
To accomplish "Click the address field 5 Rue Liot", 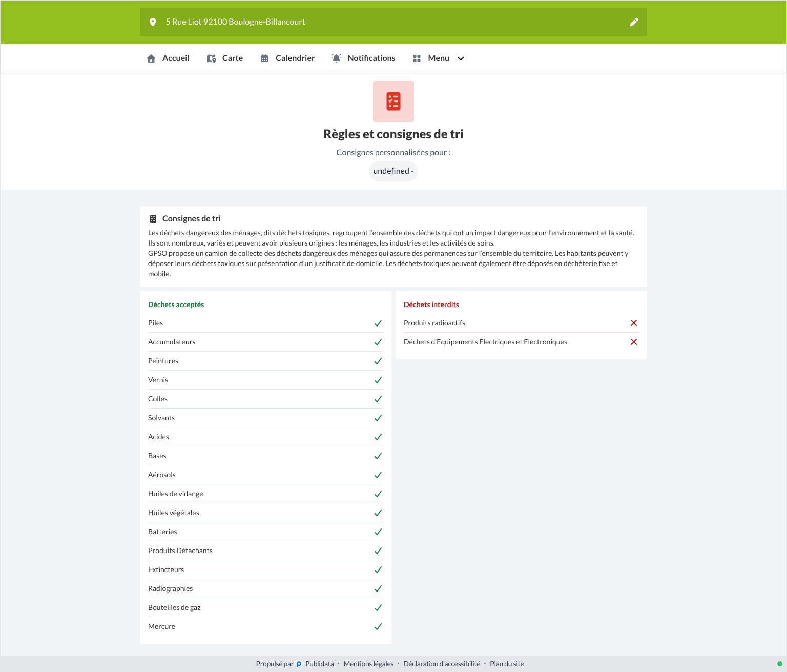I will (393, 22).
